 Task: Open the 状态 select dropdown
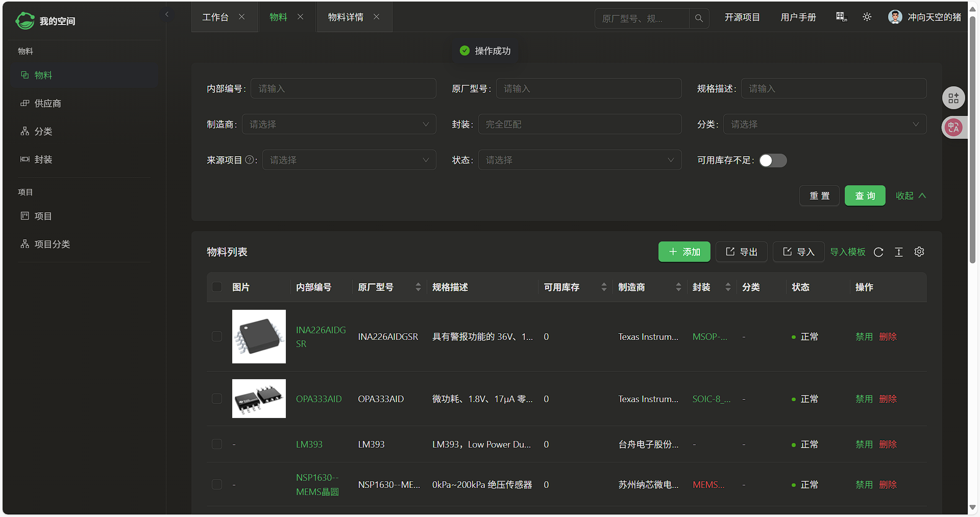coord(579,160)
